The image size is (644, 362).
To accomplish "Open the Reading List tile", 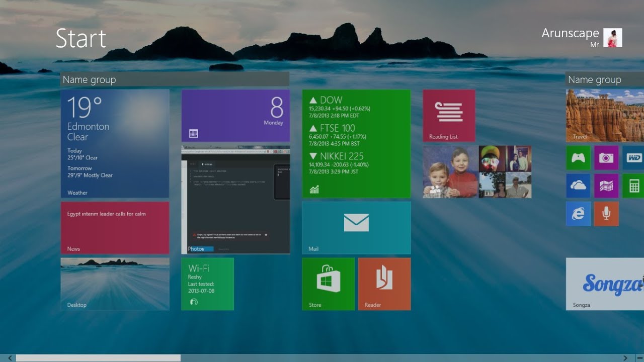I will pyautogui.click(x=449, y=116).
